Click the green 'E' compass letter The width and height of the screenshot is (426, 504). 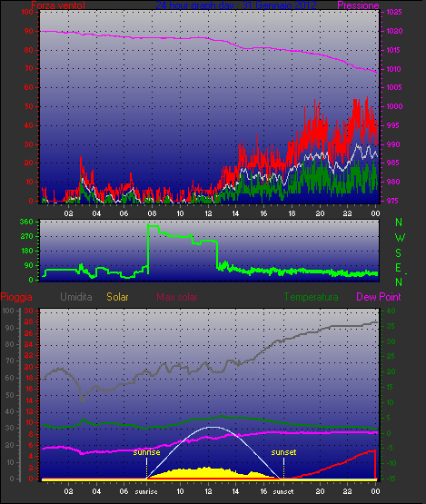click(399, 268)
